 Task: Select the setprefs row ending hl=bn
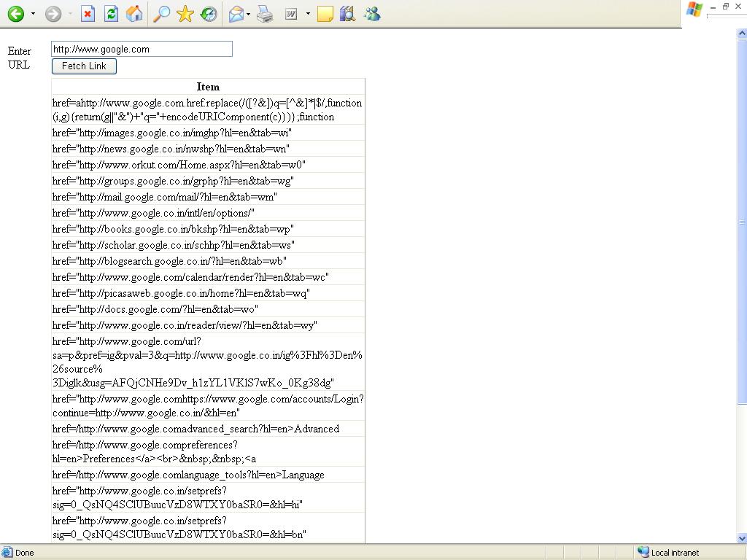tap(208, 528)
